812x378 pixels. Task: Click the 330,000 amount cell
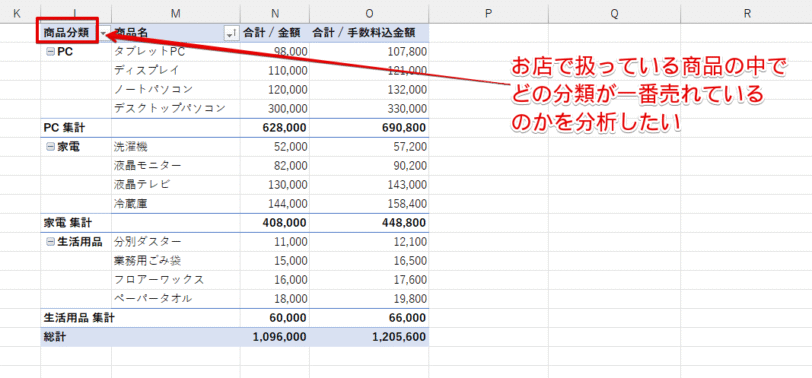click(x=369, y=109)
